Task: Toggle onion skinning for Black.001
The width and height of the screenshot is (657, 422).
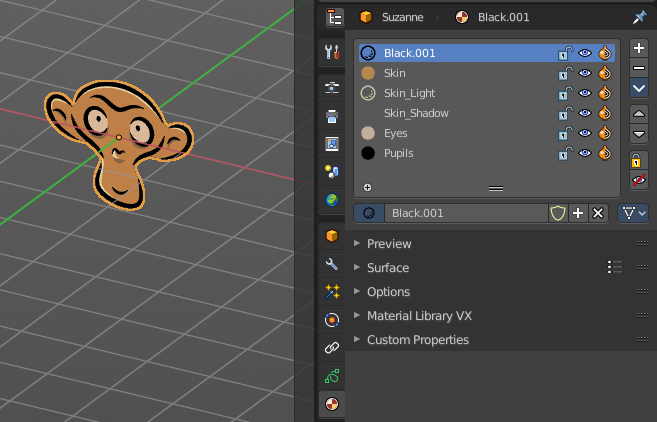Action: [x=605, y=53]
